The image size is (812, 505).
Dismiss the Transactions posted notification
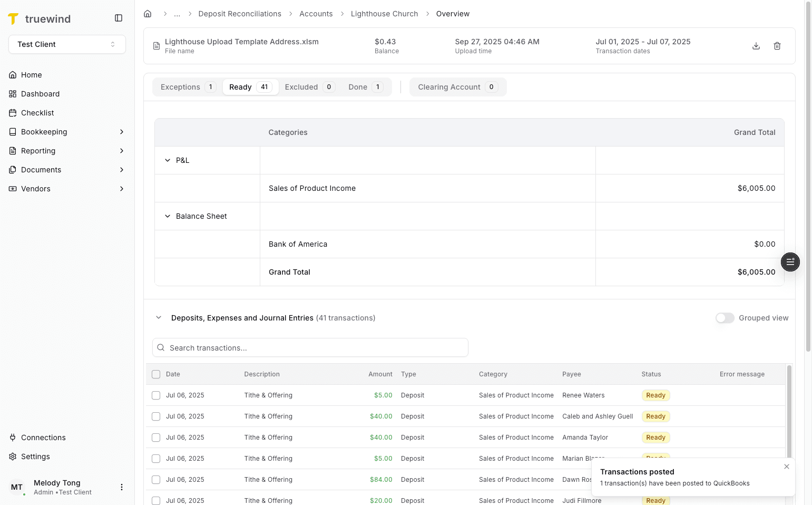click(786, 467)
